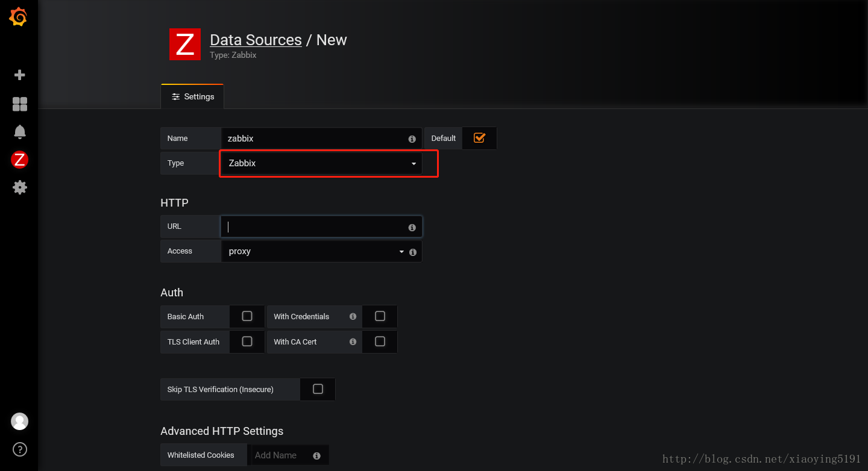
Task: Open the Create plus menu
Action: (20, 75)
